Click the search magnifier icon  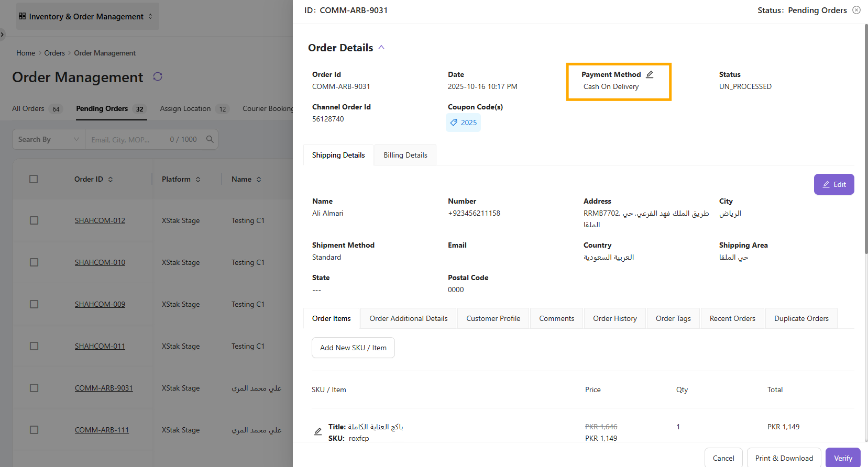(x=210, y=139)
